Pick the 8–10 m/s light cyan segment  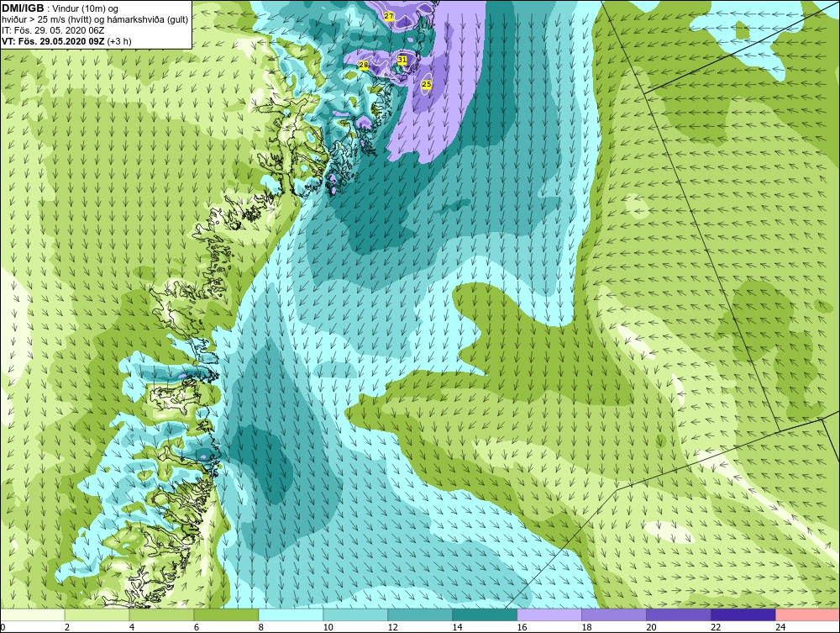tap(291, 615)
